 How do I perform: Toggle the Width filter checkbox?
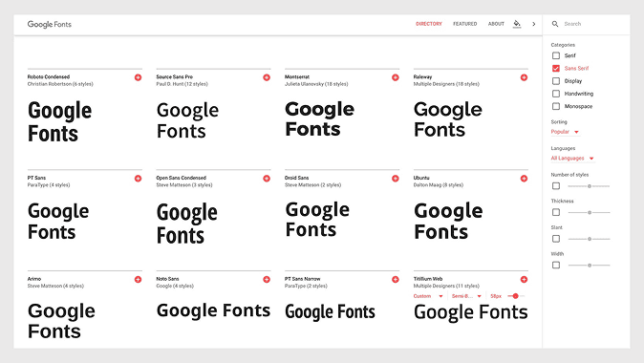click(556, 265)
